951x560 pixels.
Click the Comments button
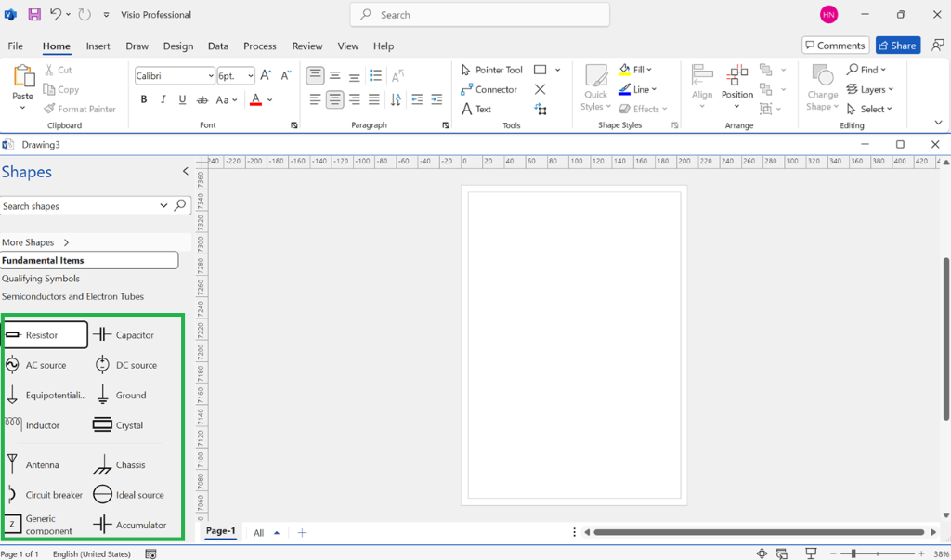click(835, 46)
